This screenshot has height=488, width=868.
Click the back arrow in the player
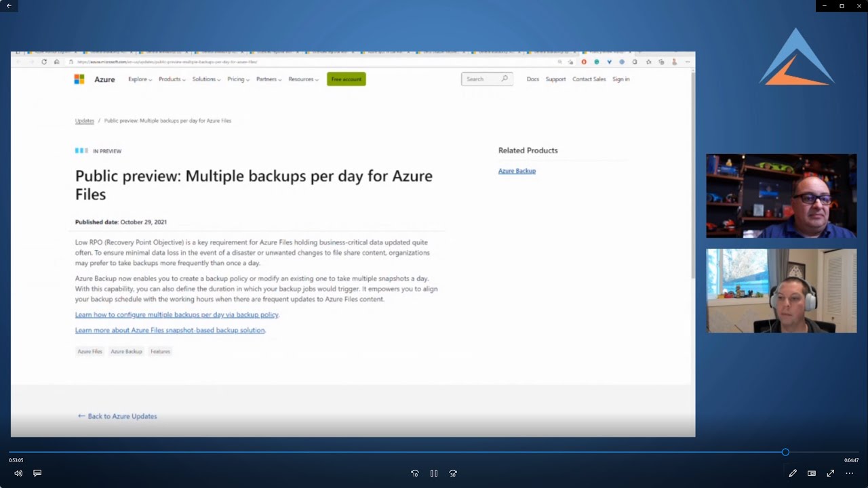coord(9,5)
